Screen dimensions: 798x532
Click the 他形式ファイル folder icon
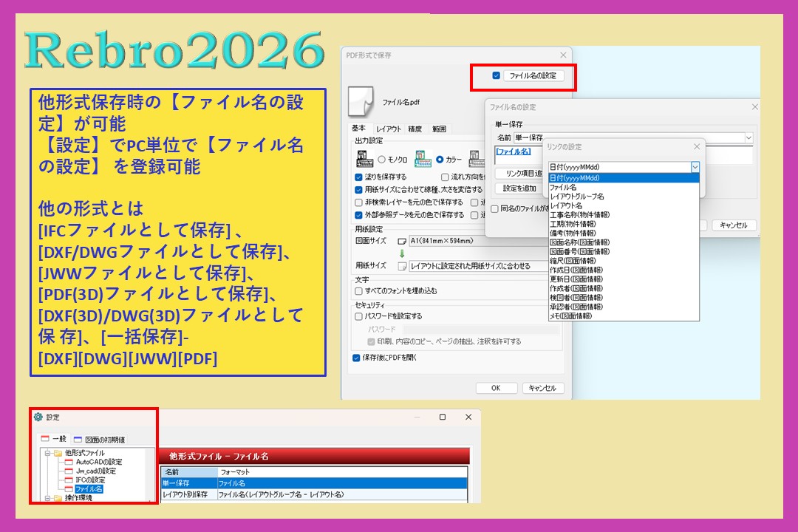pos(58,453)
